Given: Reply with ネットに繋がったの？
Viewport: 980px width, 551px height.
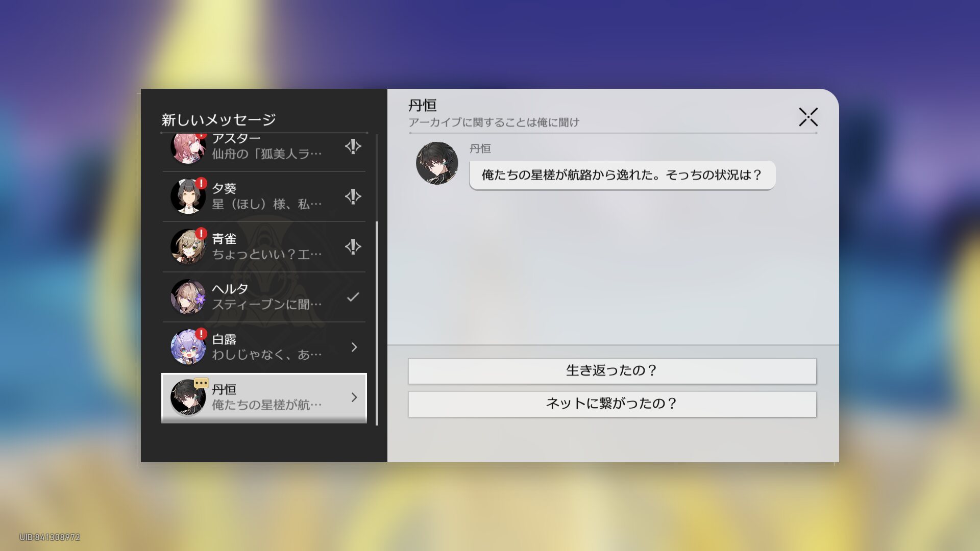Looking at the screenshot, I should tap(612, 404).
